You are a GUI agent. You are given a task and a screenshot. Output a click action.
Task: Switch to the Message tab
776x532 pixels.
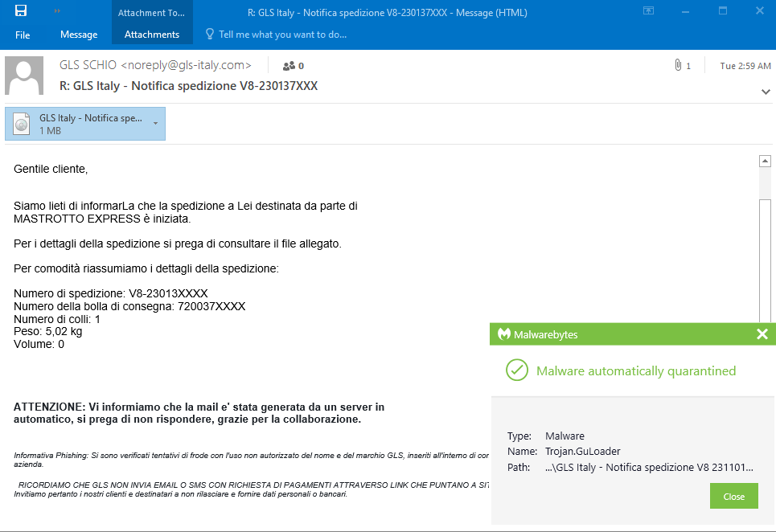tap(79, 35)
